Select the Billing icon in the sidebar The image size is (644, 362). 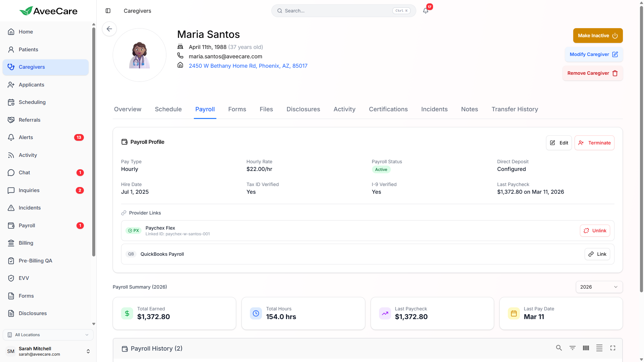11,243
